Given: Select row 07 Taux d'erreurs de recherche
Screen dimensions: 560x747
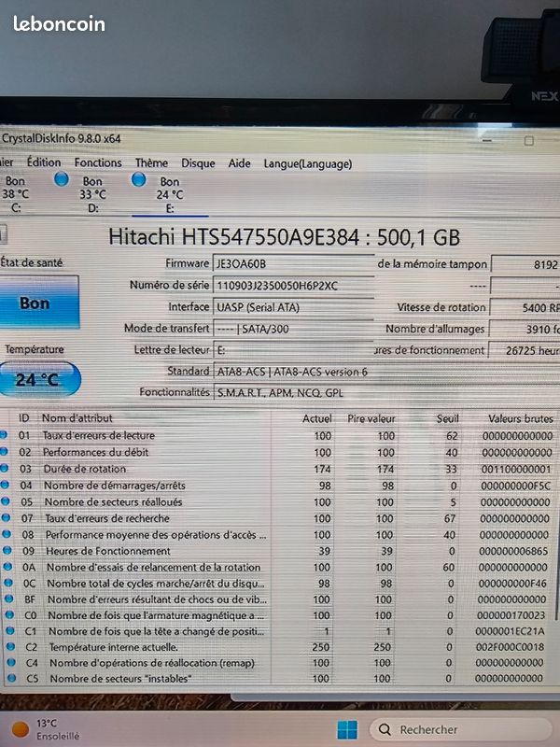Looking at the screenshot, I should click(277, 518).
